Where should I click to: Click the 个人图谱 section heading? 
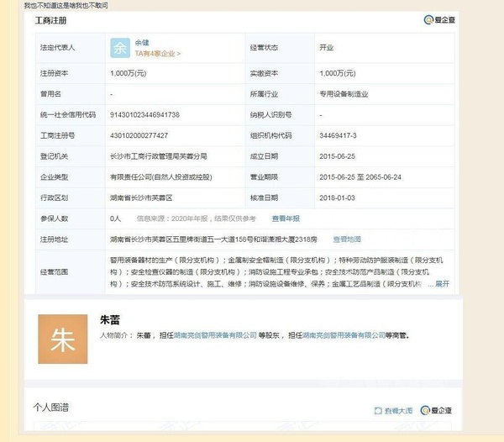[50, 408]
